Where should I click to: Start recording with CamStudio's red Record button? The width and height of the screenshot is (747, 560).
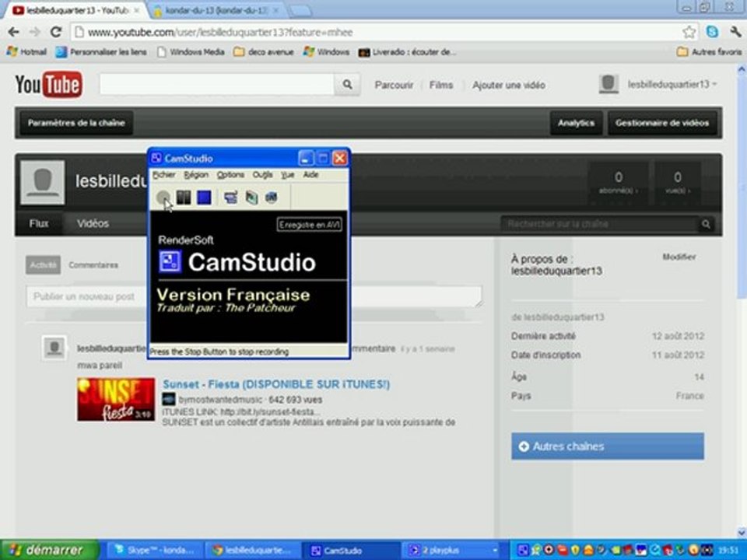(163, 197)
